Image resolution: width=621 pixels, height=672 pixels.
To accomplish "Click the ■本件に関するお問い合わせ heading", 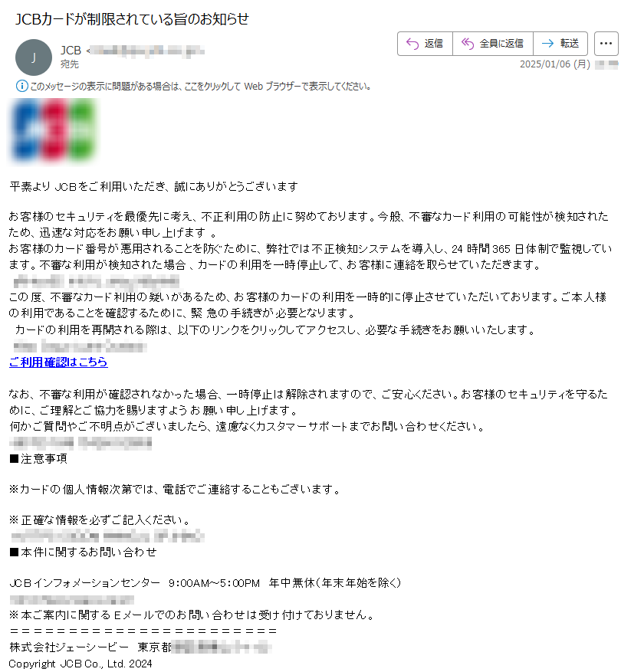I will click(x=83, y=552).
